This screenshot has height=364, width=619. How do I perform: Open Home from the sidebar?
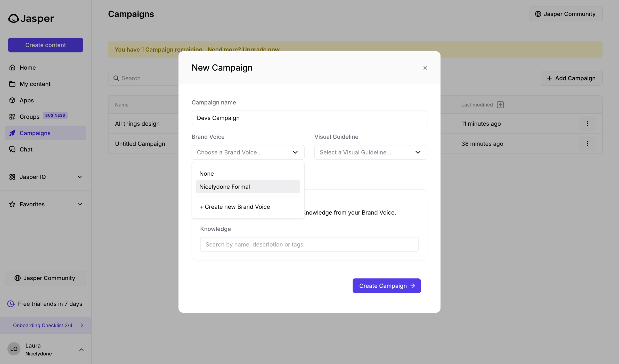[x=46, y=68]
